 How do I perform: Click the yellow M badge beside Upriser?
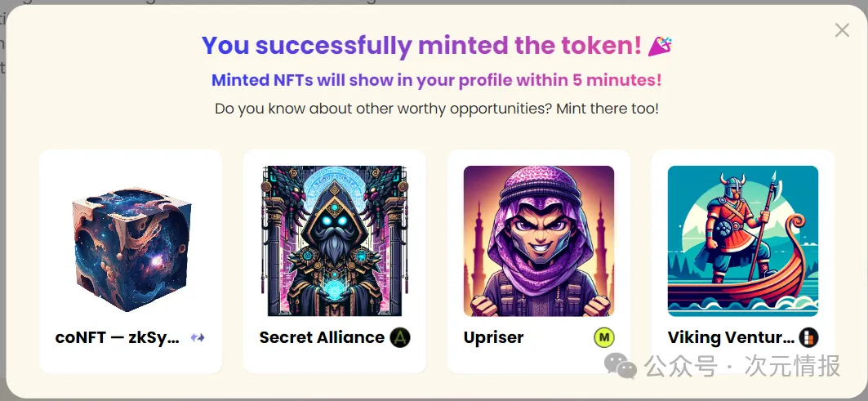click(x=603, y=337)
